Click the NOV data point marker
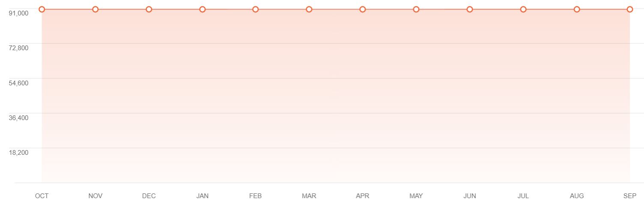Viewport: 644px width, 208px height. pos(95,9)
